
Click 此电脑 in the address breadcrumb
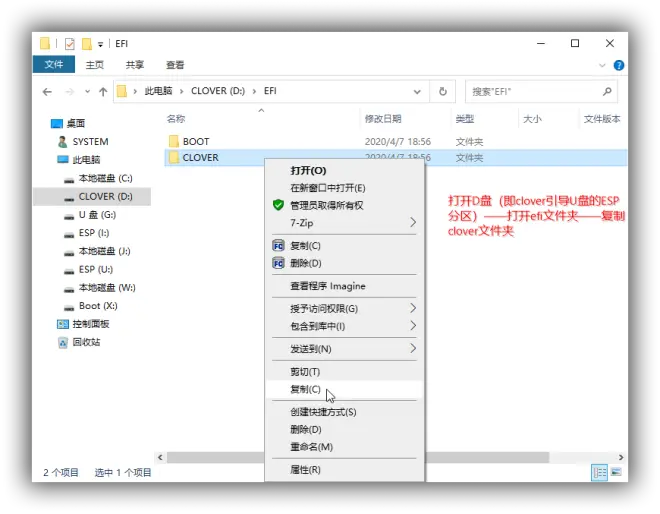click(x=158, y=91)
